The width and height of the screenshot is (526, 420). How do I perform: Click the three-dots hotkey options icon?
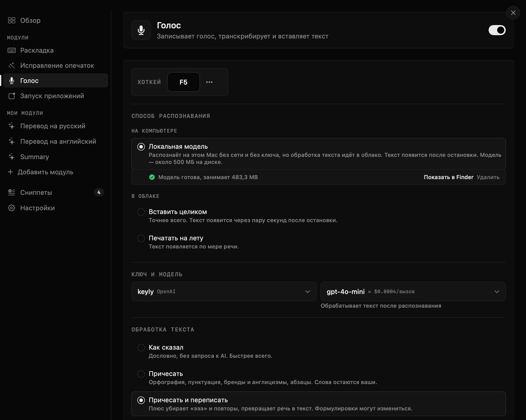pyautogui.click(x=209, y=82)
